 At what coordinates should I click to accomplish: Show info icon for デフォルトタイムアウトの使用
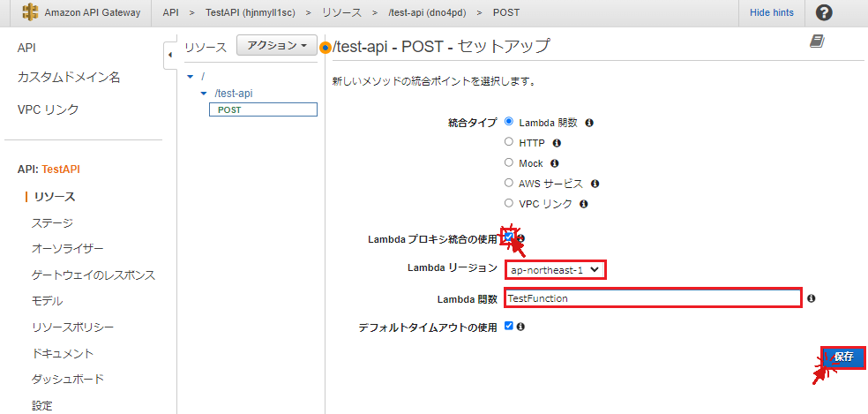520,327
